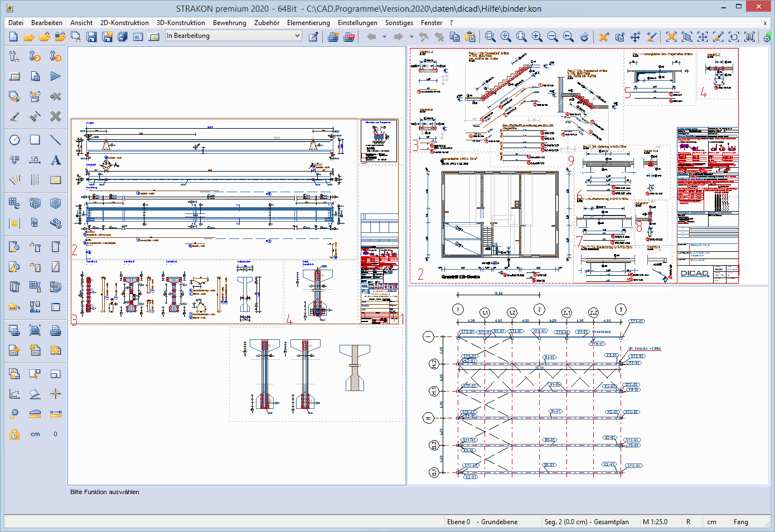
Task: Select the Circle drawing tool
Action: (14, 140)
